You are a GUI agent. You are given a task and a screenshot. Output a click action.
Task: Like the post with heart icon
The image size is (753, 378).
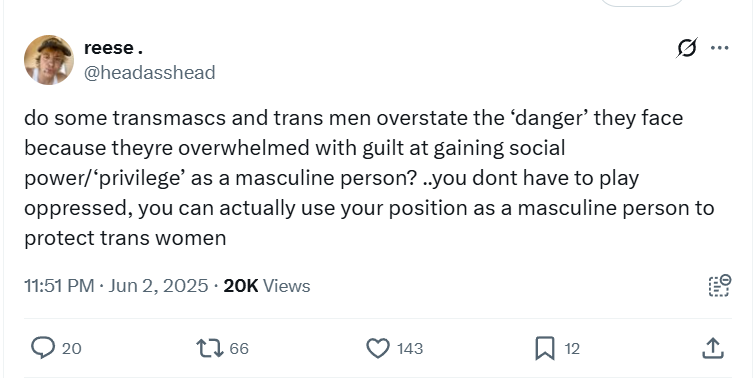click(x=378, y=348)
